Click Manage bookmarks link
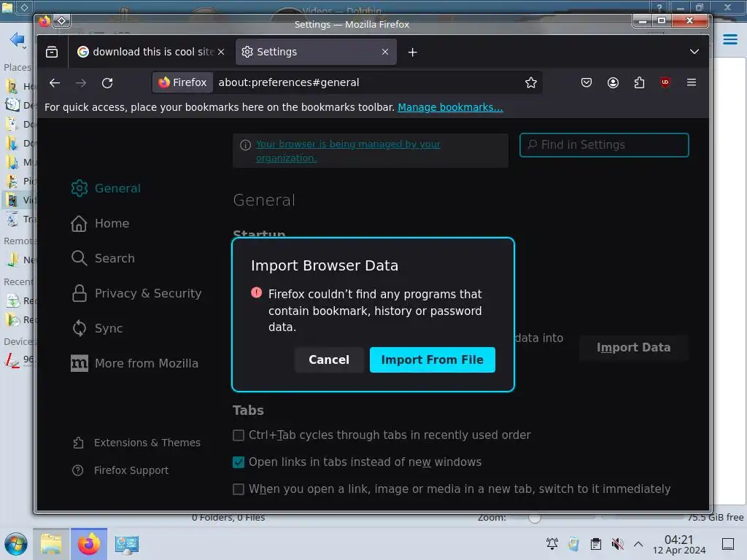Screen dimensions: 747x560 [x=450, y=107]
